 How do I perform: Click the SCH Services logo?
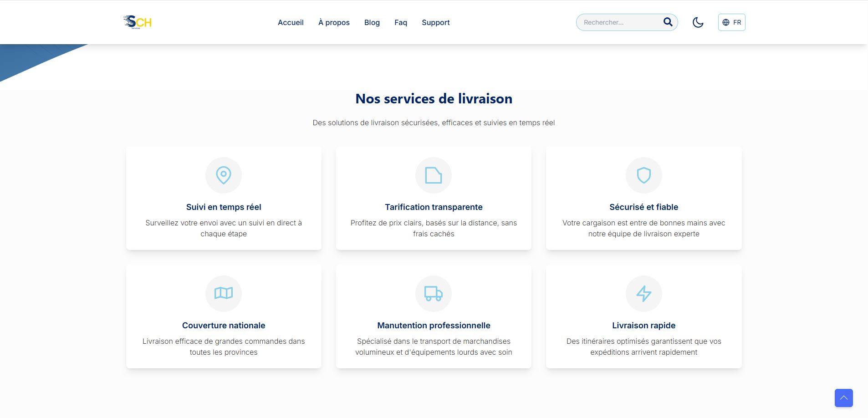click(137, 22)
